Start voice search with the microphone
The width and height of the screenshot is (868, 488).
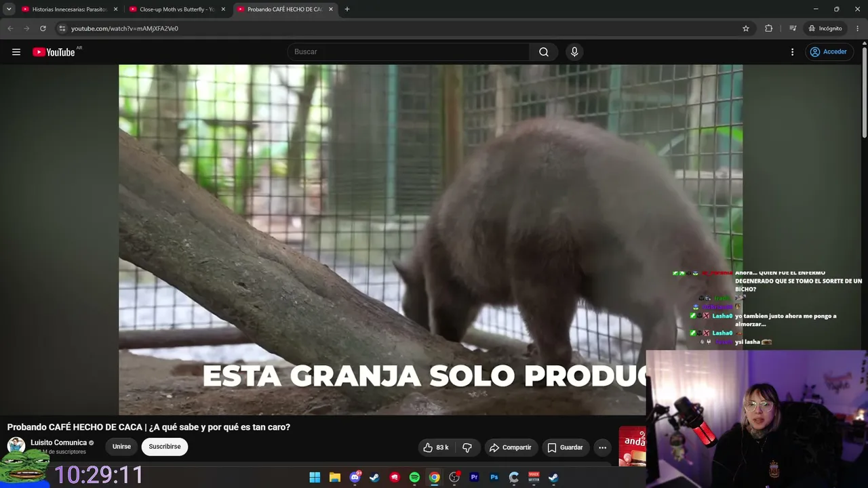click(574, 52)
